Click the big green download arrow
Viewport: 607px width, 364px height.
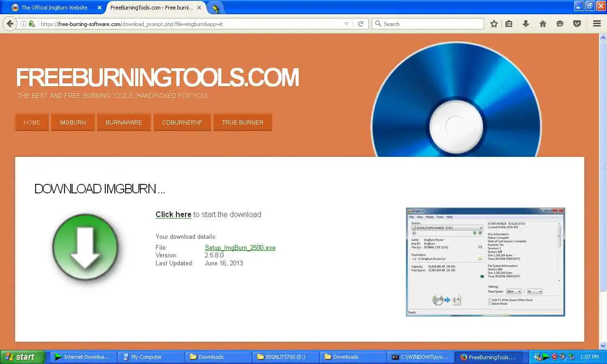(x=85, y=246)
